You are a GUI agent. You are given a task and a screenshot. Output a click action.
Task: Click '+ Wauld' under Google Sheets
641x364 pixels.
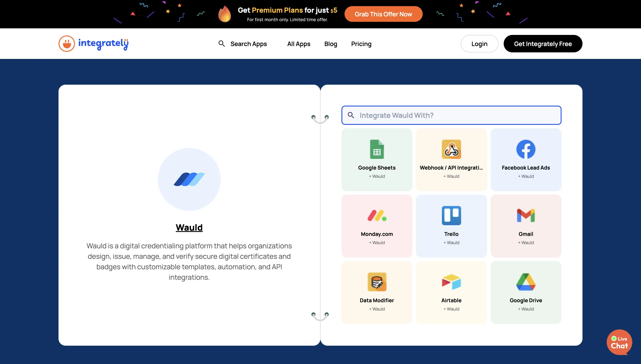[x=377, y=176]
